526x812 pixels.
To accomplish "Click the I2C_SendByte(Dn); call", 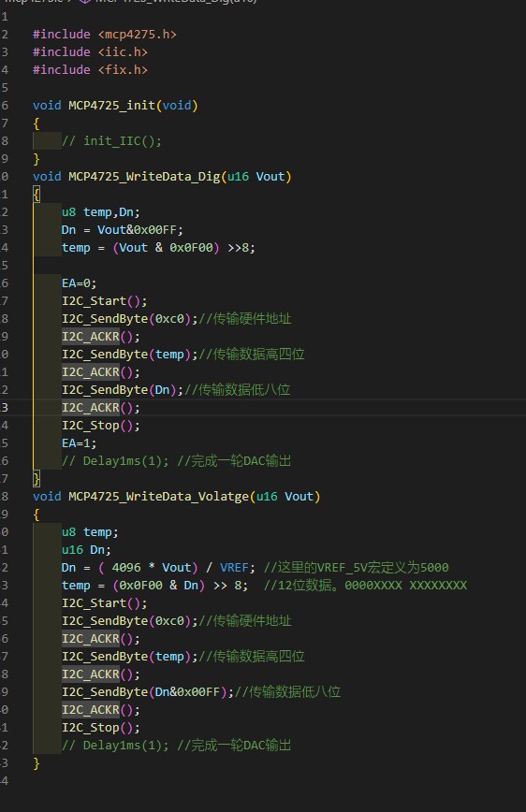I will coord(123,390).
